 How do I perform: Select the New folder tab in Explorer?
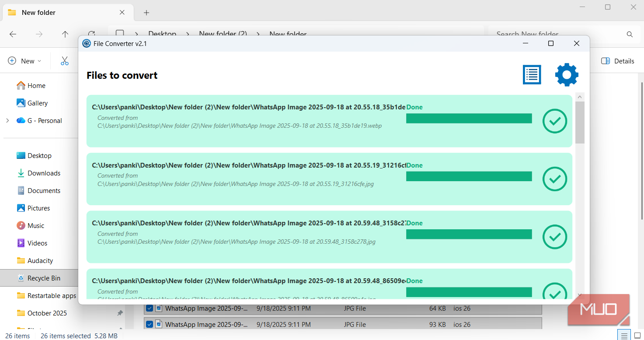[67, 13]
